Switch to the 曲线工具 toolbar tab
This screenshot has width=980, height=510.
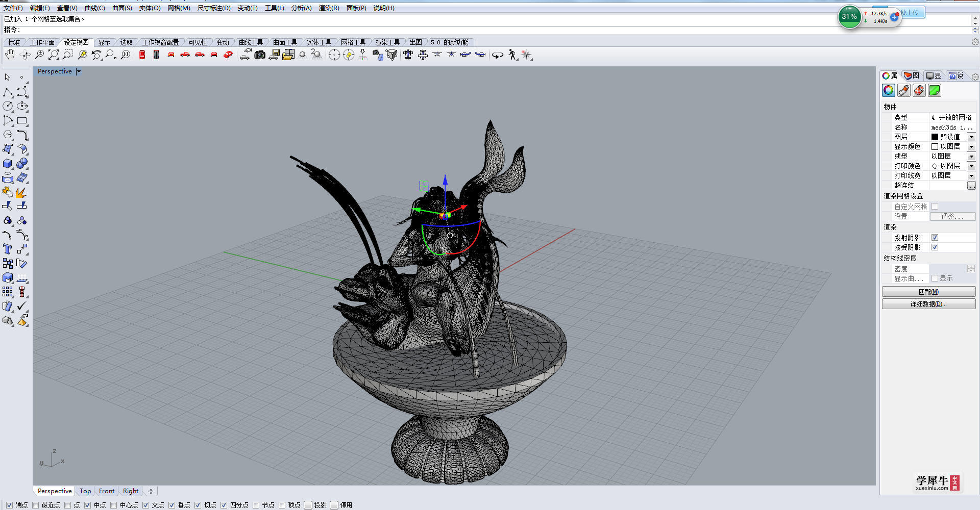coord(251,42)
